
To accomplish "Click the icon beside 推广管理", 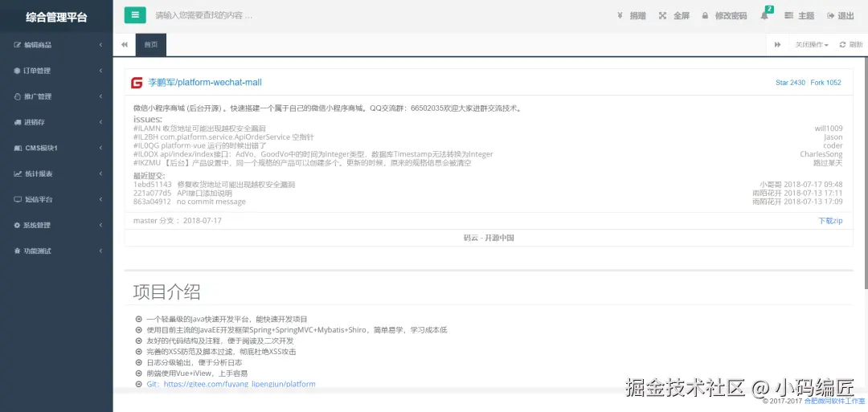I will (17, 96).
